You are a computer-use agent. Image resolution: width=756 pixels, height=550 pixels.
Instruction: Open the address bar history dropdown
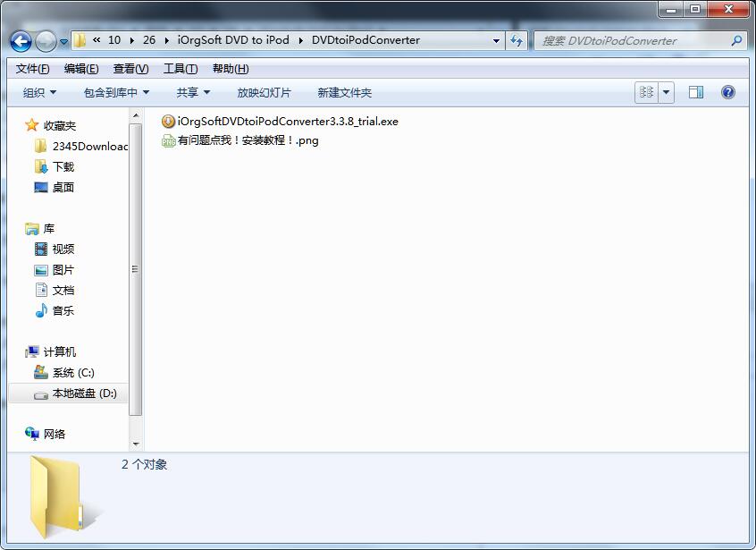[496, 41]
